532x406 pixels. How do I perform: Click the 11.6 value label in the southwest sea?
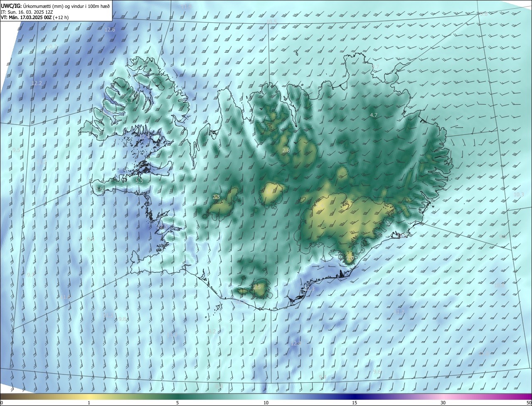pyautogui.click(x=66, y=297)
